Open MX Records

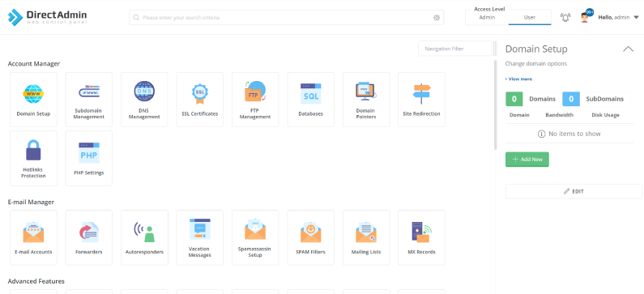(x=421, y=237)
